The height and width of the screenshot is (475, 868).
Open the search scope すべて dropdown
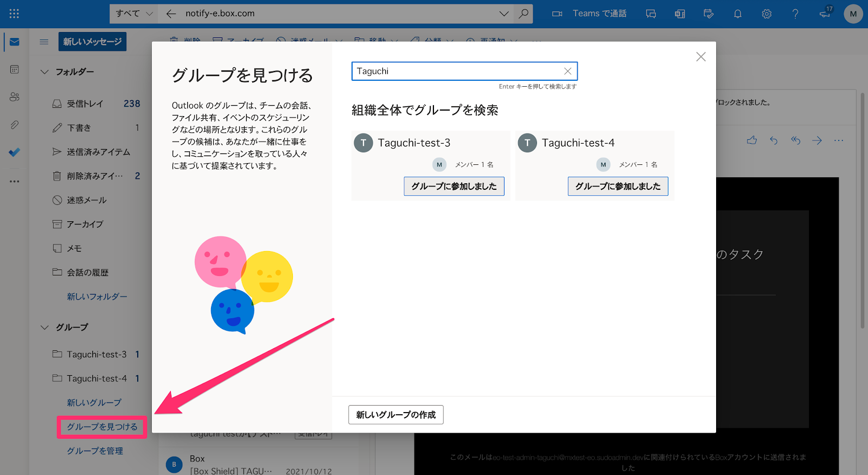(x=134, y=14)
